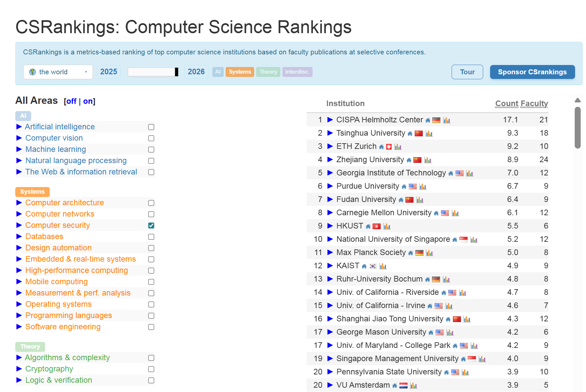
Task: Expand Zhejiang University faculty list
Action: tap(330, 160)
